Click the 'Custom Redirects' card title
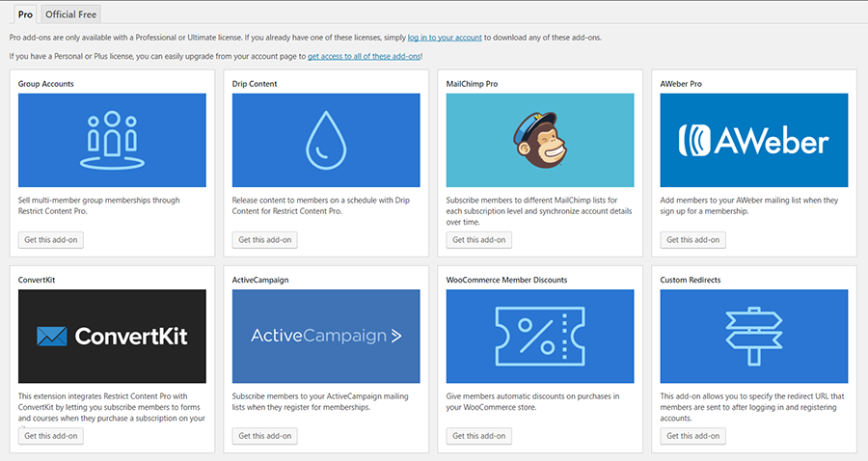Screen dimensions: 868x461 point(691,280)
